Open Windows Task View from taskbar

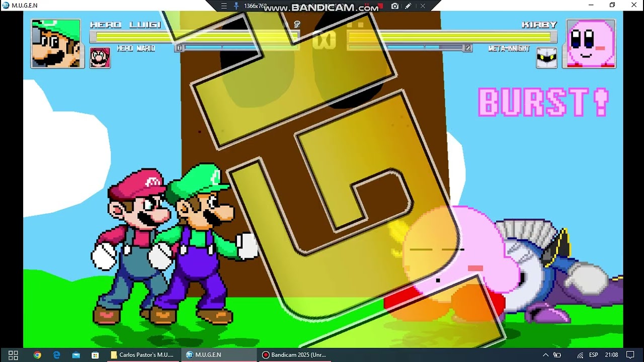14,355
